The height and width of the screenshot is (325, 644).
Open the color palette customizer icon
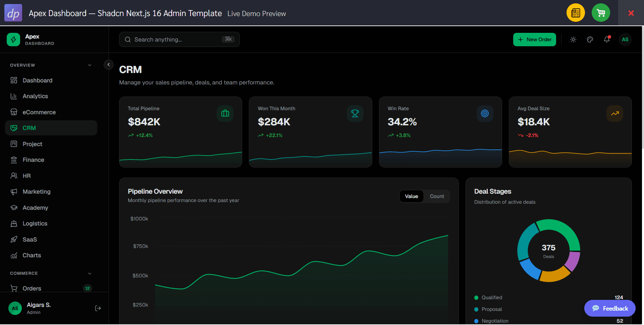click(590, 40)
